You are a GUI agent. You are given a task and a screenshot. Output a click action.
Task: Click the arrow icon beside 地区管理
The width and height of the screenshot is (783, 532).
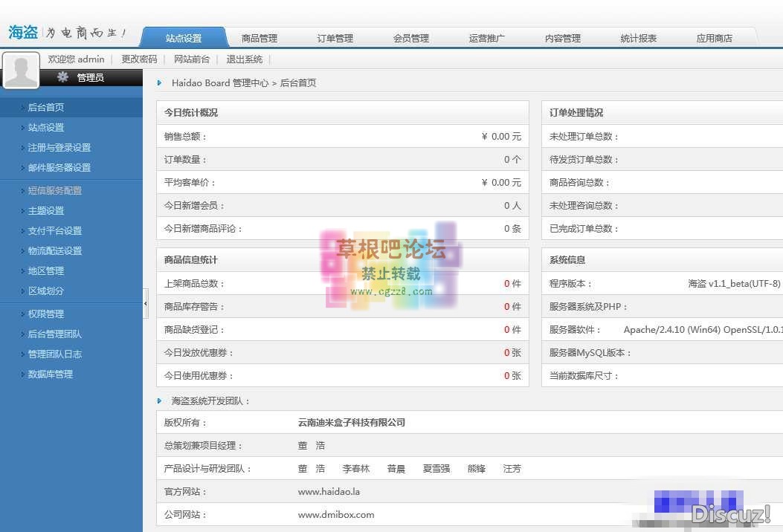[21, 270]
